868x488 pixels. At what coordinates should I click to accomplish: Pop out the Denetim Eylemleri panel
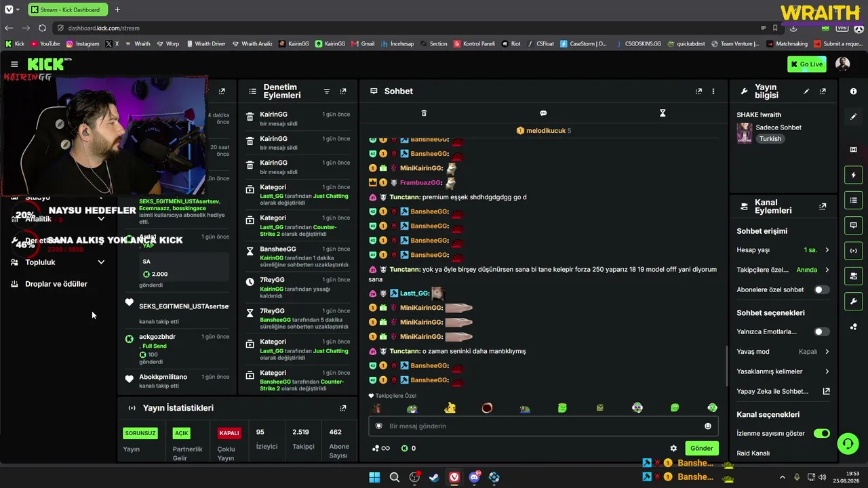343,91
